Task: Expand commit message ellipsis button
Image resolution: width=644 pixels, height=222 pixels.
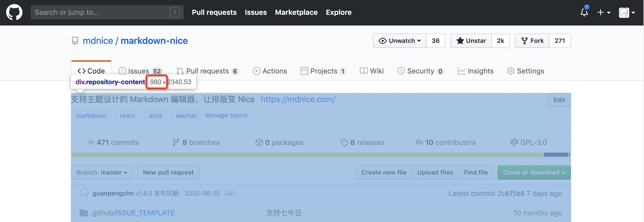Action: (229, 194)
